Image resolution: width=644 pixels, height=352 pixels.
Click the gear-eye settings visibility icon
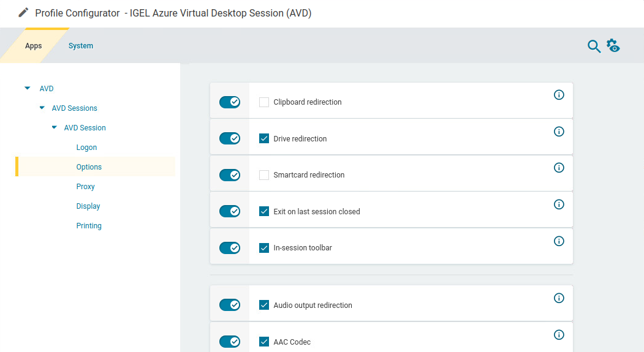613,46
